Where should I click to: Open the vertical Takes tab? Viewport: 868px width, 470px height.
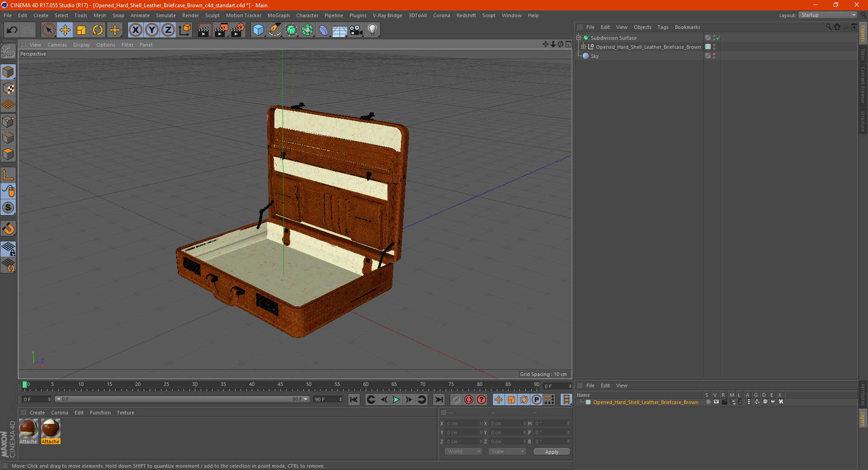[863, 54]
